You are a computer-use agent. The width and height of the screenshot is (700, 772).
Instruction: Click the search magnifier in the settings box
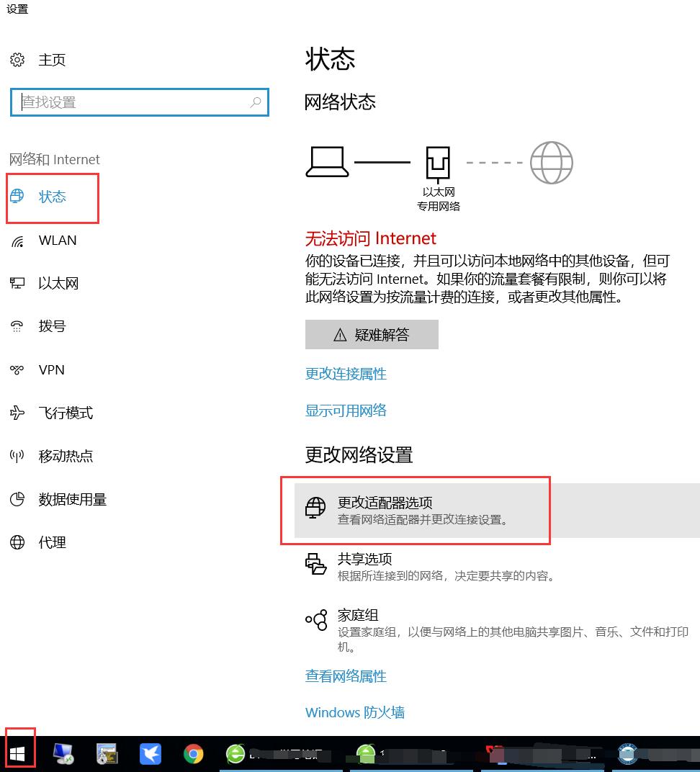click(x=255, y=102)
